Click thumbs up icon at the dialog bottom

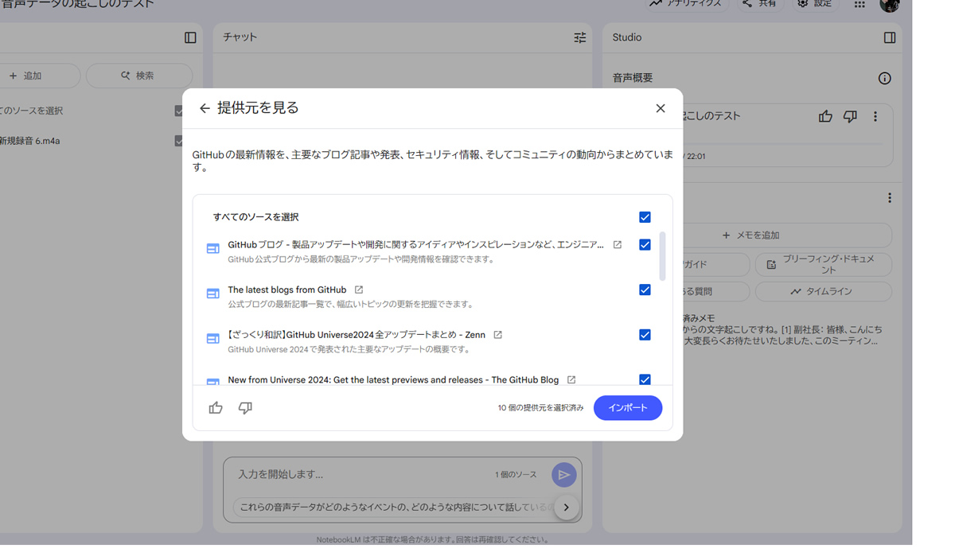coord(216,408)
